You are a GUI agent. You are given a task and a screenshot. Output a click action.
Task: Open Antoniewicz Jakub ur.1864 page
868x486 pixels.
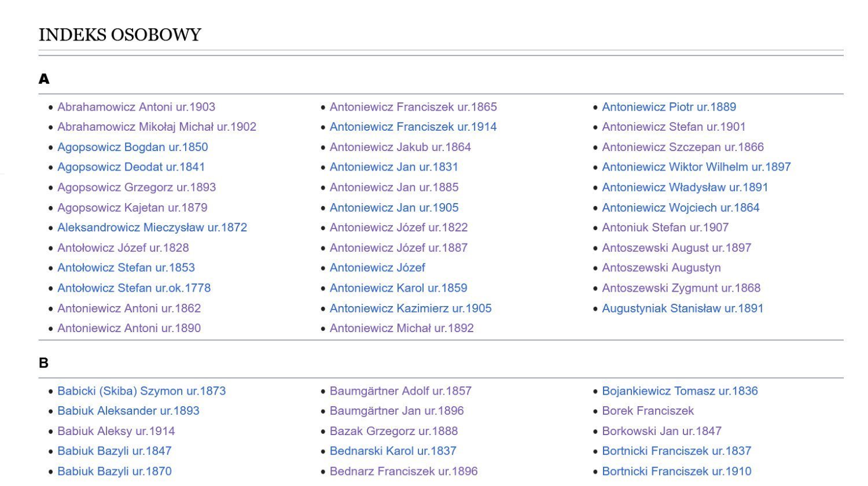pos(400,147)
